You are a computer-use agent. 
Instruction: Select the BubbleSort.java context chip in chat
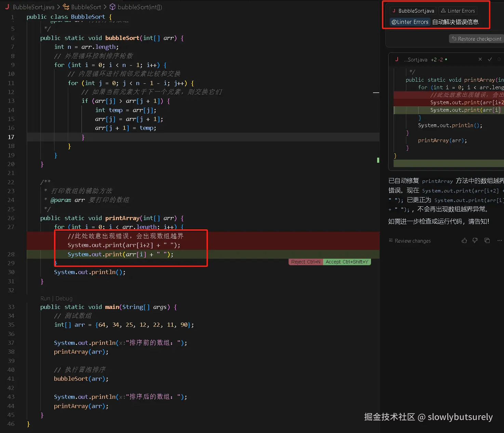pyautogui.click(x=413, y=11)
